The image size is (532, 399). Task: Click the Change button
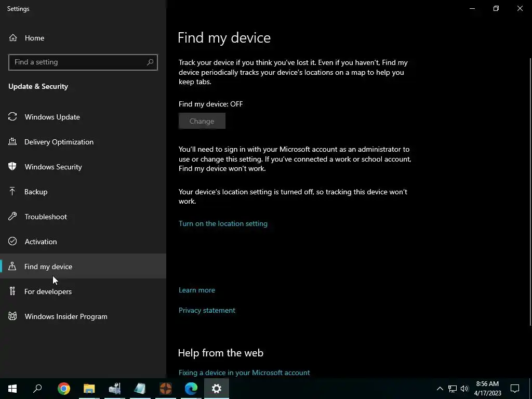click(202, 121)
